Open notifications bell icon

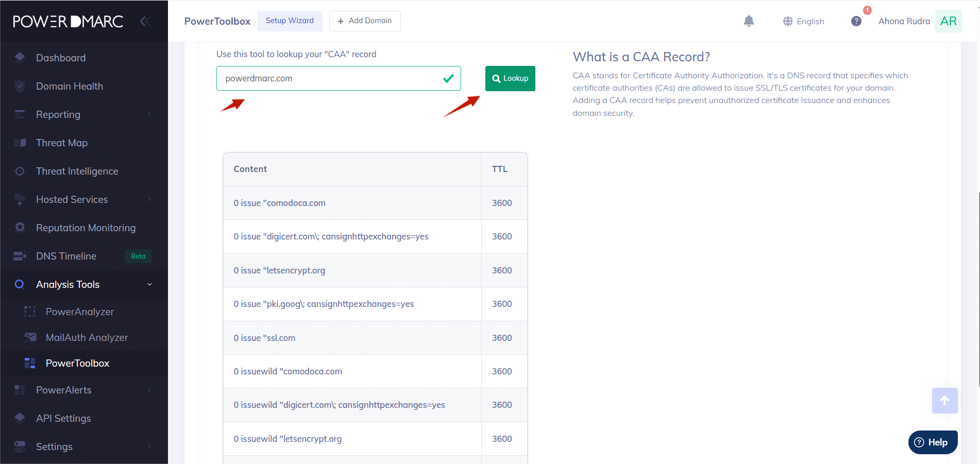click(749, 21)
